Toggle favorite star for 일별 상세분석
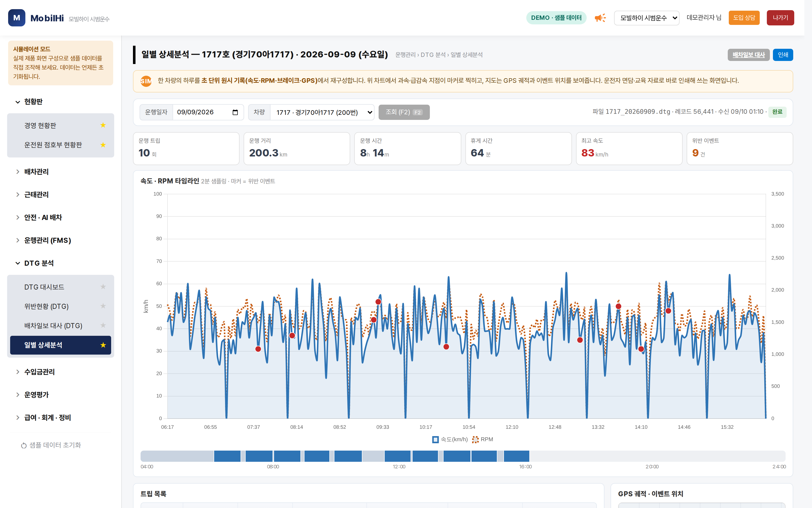Viewport: 812px width, 508px height. coord(103,345)
